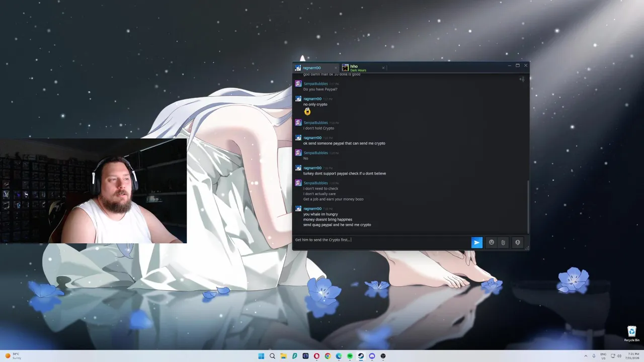Viewport: 644px width, 362px height.
Task: Open Windows Search from the taskbar
Action: pyautogui.click(x=272, y=356)
